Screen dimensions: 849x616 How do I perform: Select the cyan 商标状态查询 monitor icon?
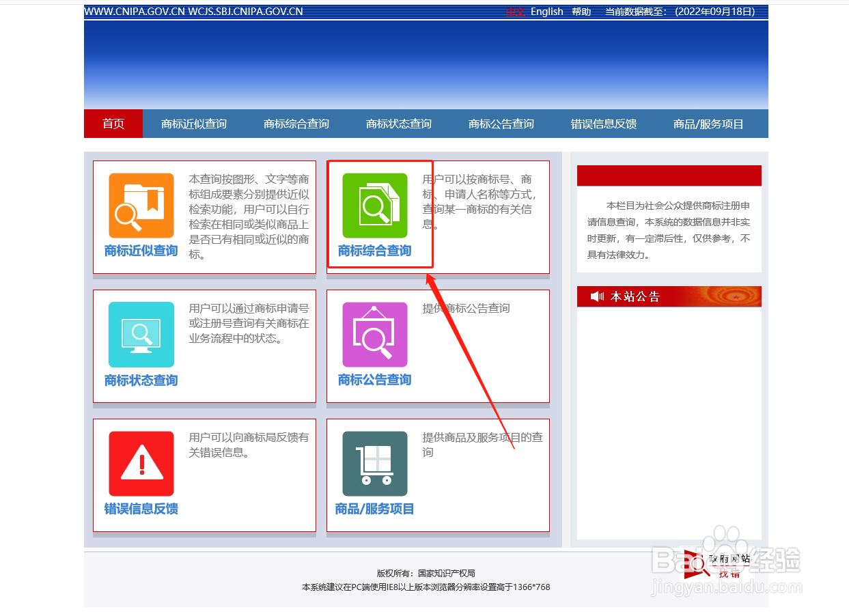coord(141,335)
